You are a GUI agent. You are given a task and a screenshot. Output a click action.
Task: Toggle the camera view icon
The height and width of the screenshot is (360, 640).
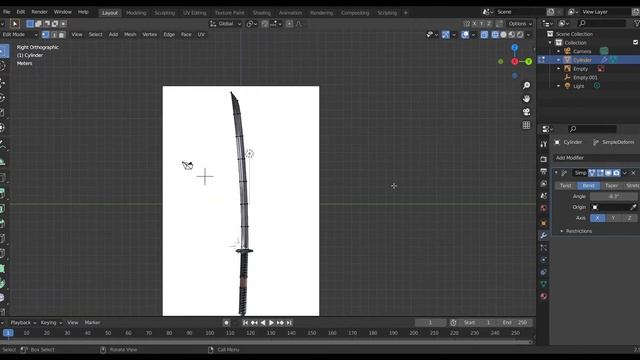coord(527,112)
